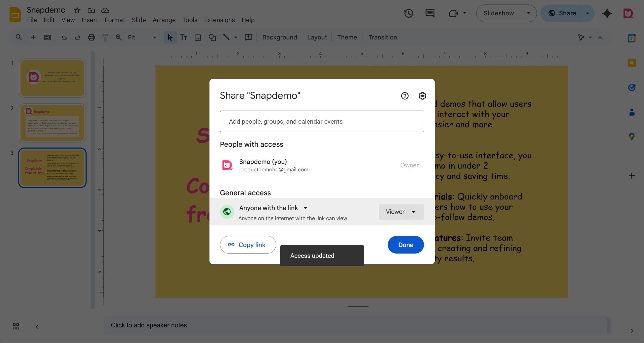
Task: Click Add people, groups, calendar events field
Action: [x=322, y=121]
